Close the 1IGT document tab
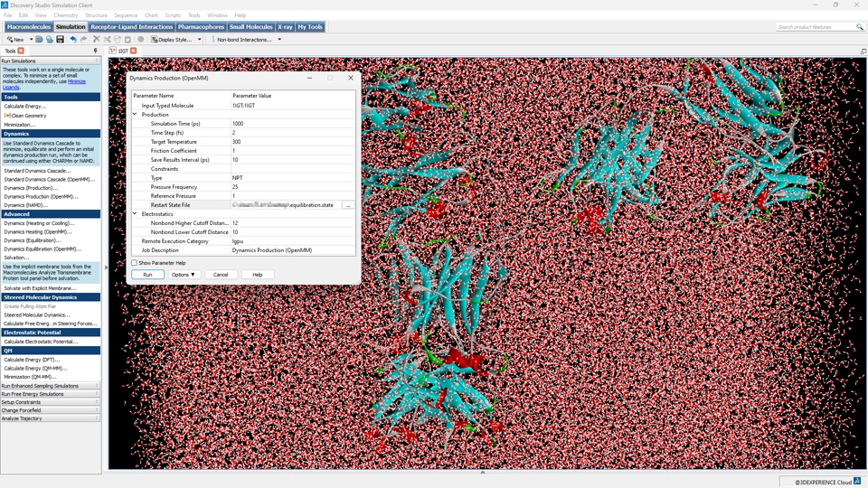The width and height of the screenshot is (868, 488). (134, 51)
